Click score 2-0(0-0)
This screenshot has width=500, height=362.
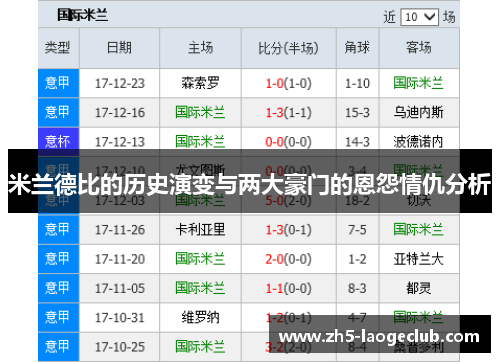(289, 259)
